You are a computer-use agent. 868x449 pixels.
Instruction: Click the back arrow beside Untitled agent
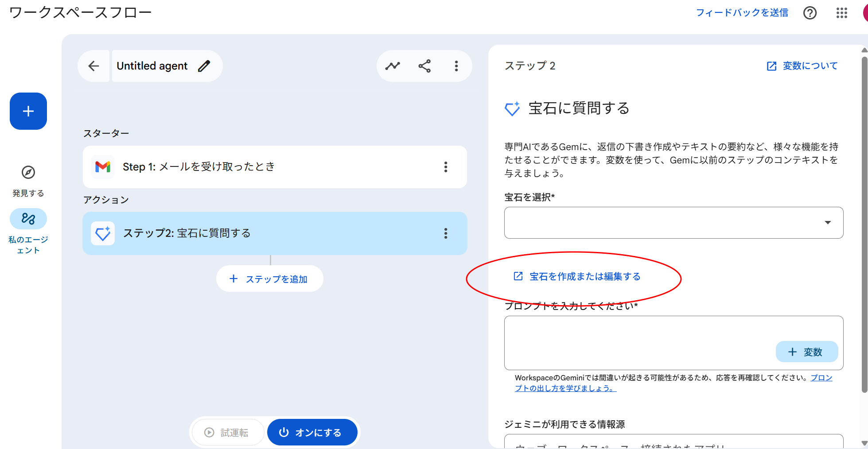coord(93,66)
